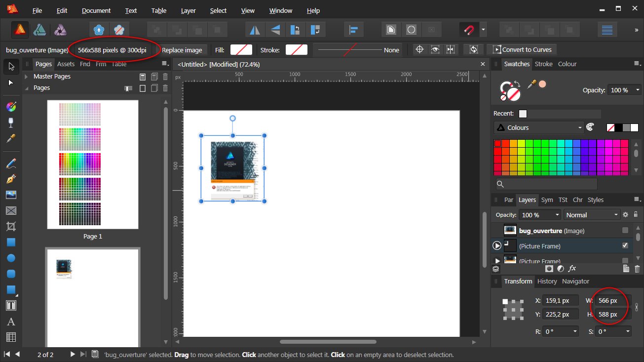Viewport: 644px width, 362px height.
Task: Collapse the Pages section
Action: [26, 88]
